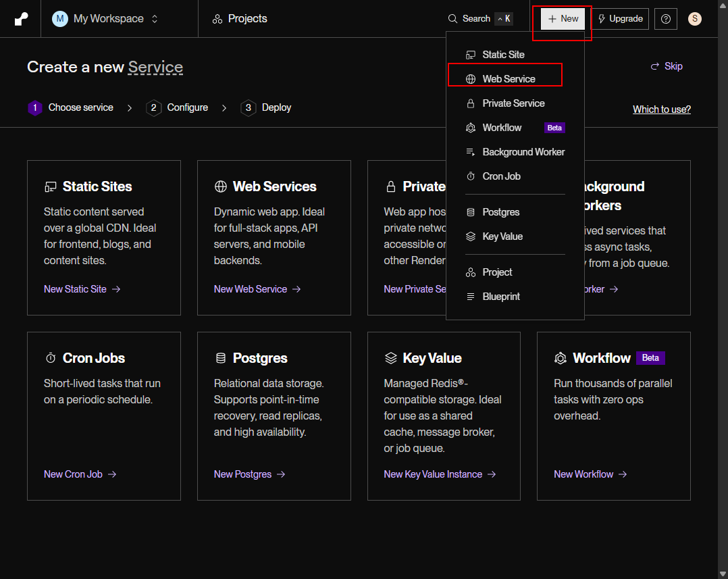Click the search magnifier icon

point(452,18)
